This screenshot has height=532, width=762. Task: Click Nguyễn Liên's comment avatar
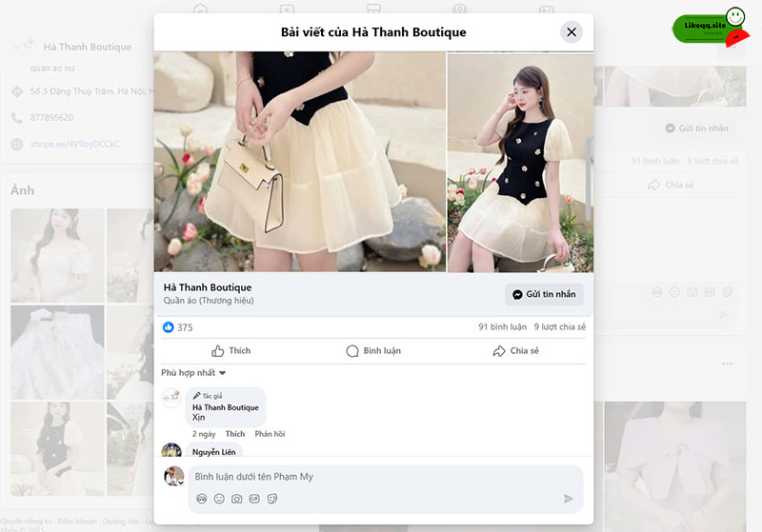(x=171, y=450)
